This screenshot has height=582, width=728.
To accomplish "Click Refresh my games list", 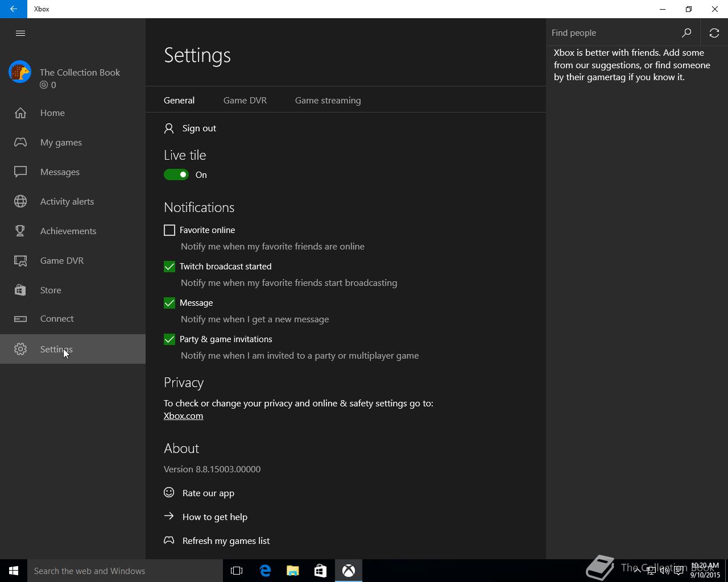I will point(217,541).
